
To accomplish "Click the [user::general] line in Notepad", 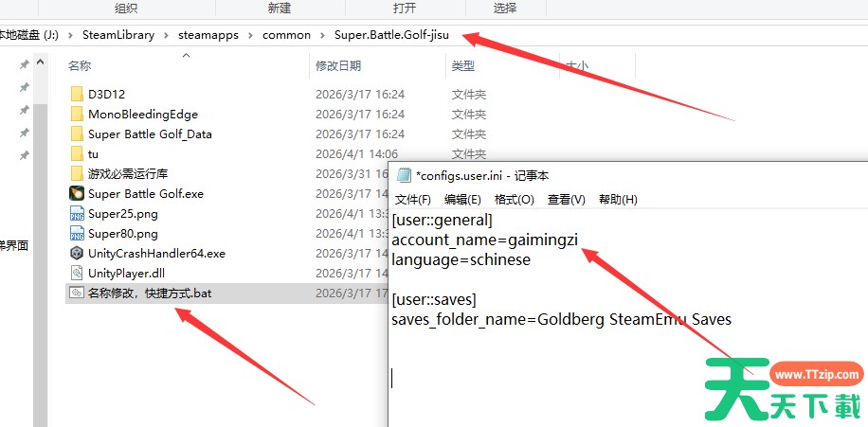I will 442,221.
